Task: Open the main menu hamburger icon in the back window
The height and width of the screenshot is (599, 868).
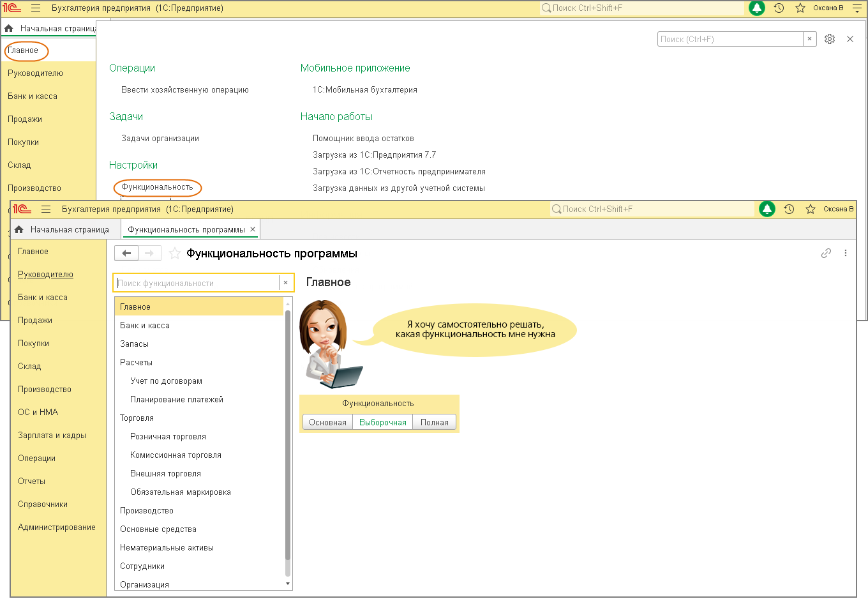Action: (36, 8)
